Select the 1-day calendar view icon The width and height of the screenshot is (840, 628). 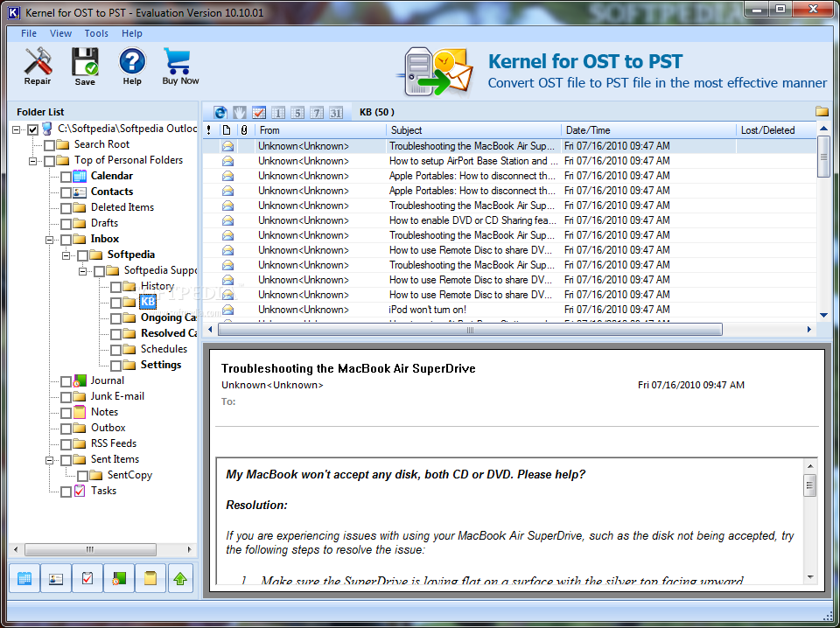coord(278,113)
